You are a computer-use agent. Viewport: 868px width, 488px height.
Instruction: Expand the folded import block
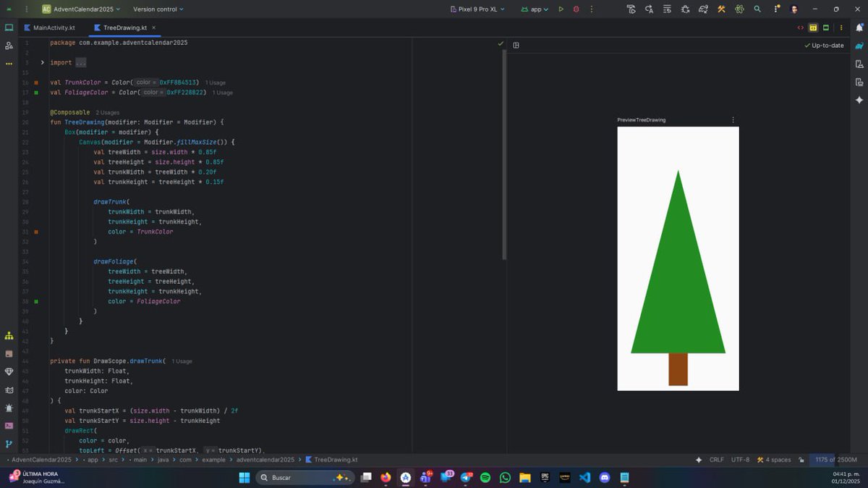point(43,63)
